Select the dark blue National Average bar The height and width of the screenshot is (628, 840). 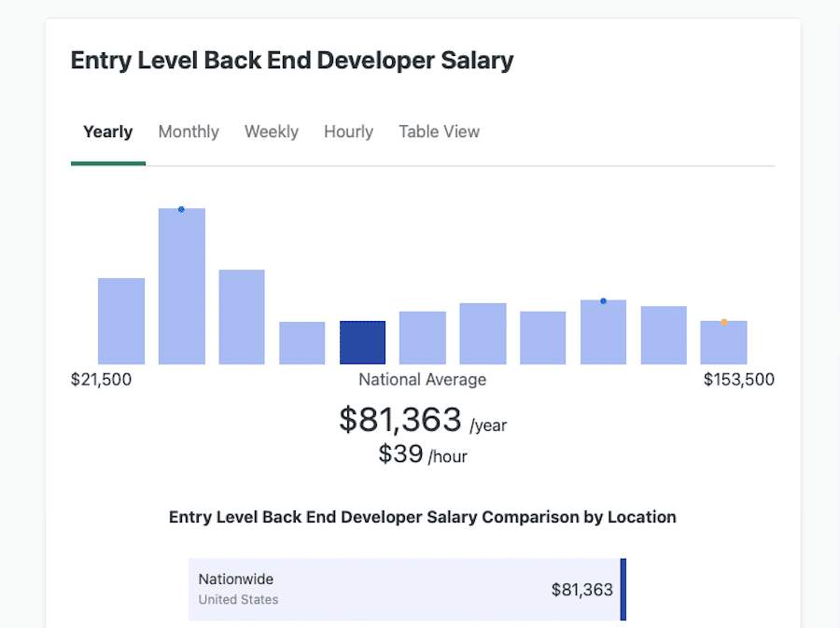(362, 342)
